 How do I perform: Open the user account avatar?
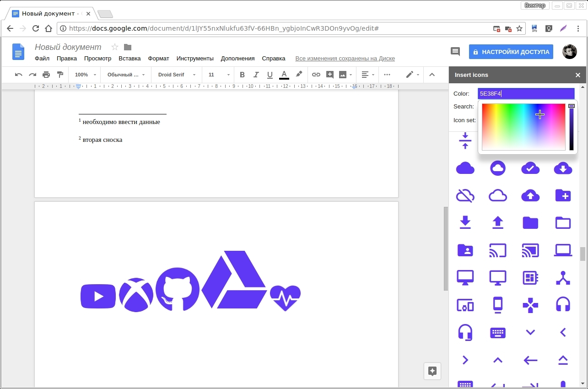570,52
